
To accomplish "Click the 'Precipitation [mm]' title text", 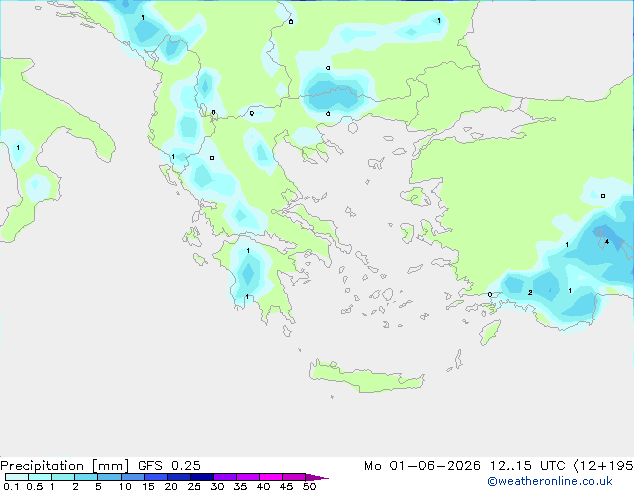I will (65, 466).
